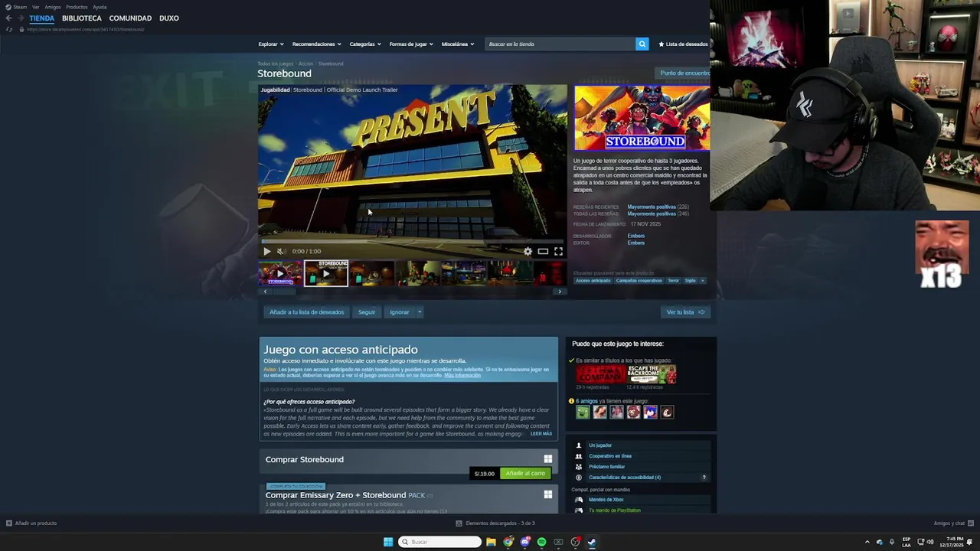Image resolution: width=980 pixels, height=551 pixels.
Task: Open the Amigos menu
Action: [x=53, y=7]
